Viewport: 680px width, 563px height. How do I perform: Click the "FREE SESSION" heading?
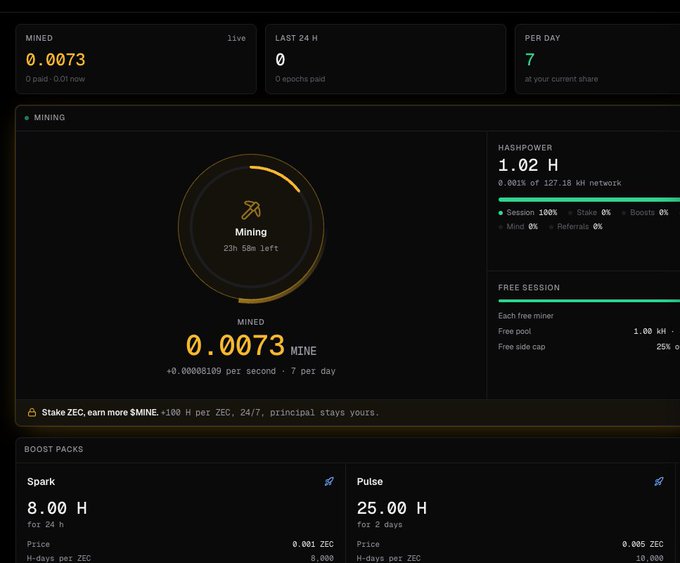tap(529, 288)
